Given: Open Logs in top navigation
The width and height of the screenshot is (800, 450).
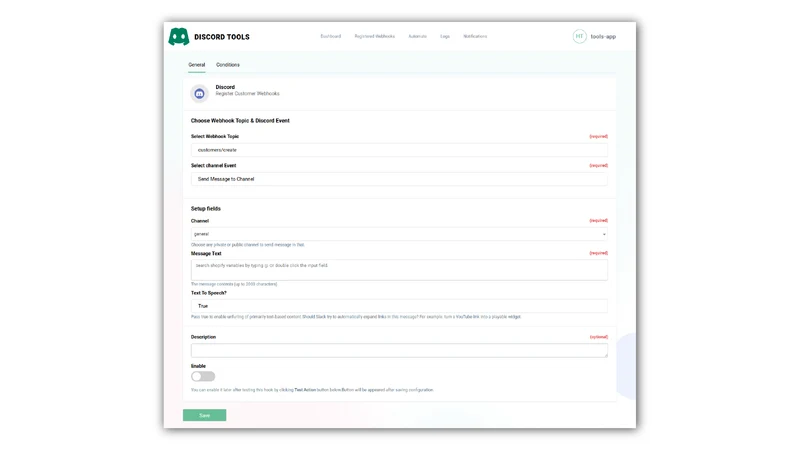Looking at the screenshot, I should 445,36.
